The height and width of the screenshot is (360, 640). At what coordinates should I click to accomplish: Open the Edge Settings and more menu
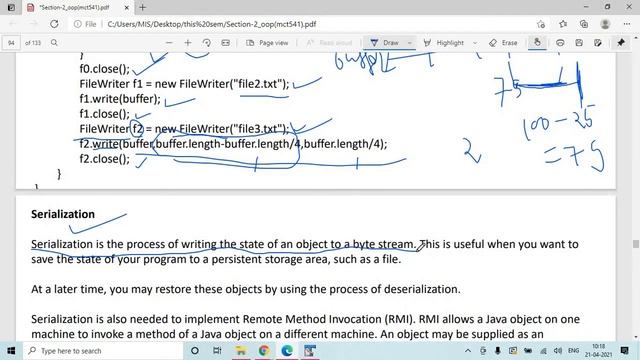[x=627, y=24]
